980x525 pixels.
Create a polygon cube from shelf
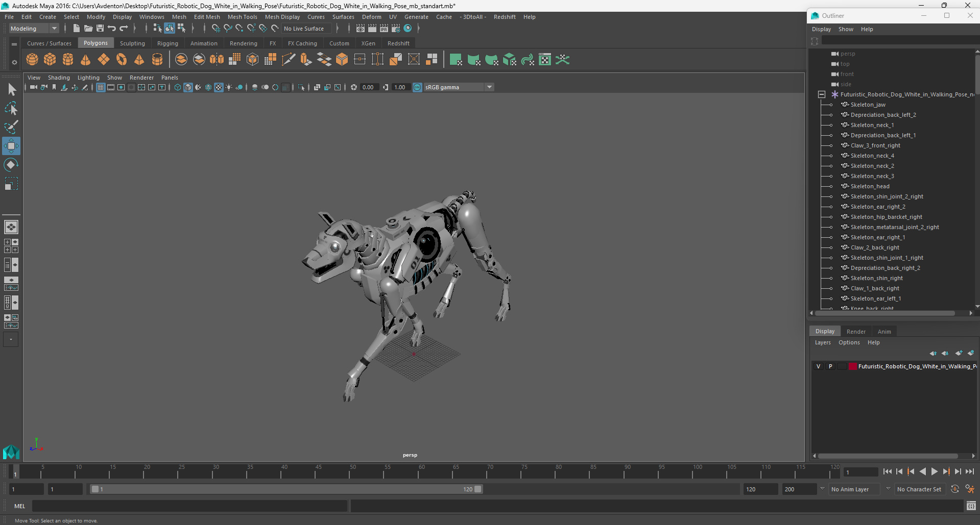(50, 60)
